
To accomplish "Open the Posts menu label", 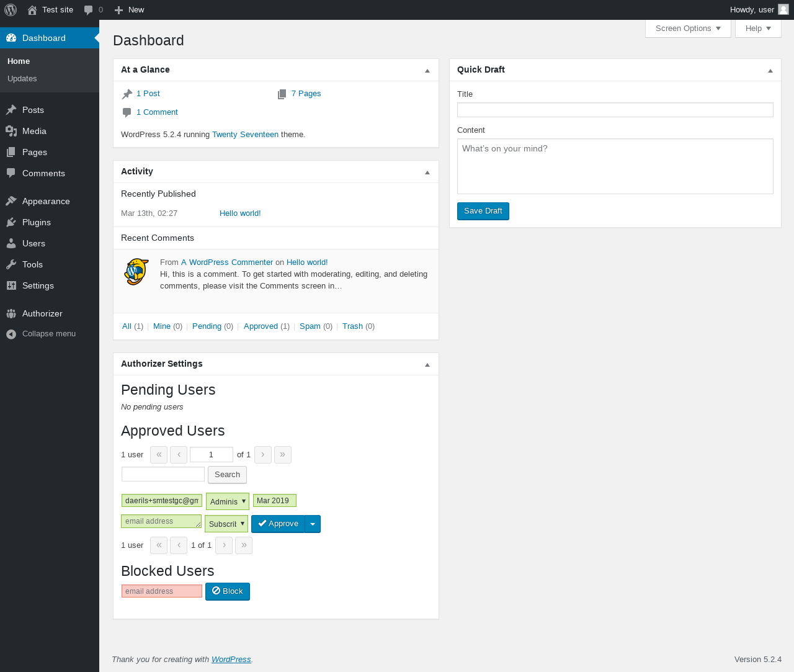I will 33,110.
